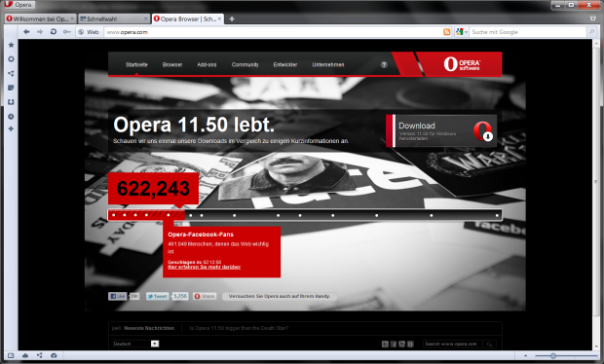
Task: Open the Entwickler site menu item
Action: click(285, 64)
